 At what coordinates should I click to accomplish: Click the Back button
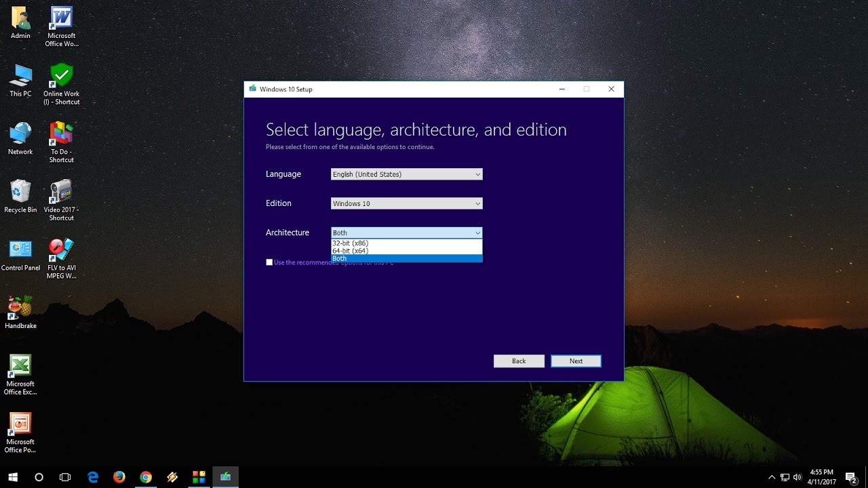[x=519, y=361]
